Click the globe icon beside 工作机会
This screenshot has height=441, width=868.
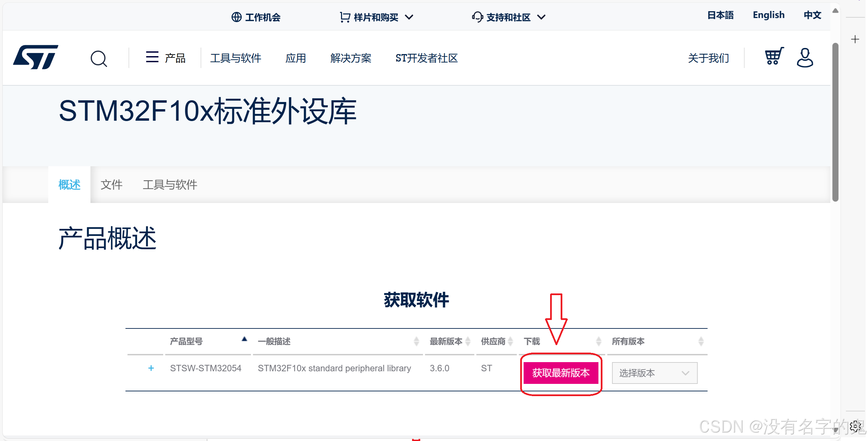point(236,17)
